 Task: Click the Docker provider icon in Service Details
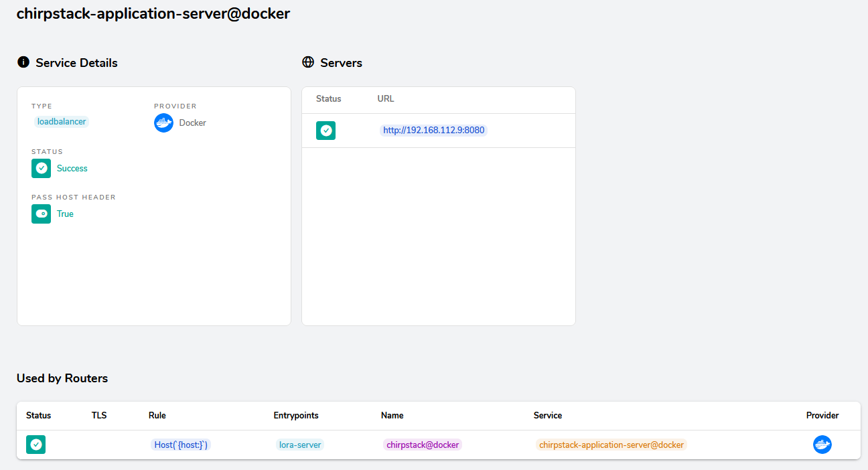coord(163,123)
